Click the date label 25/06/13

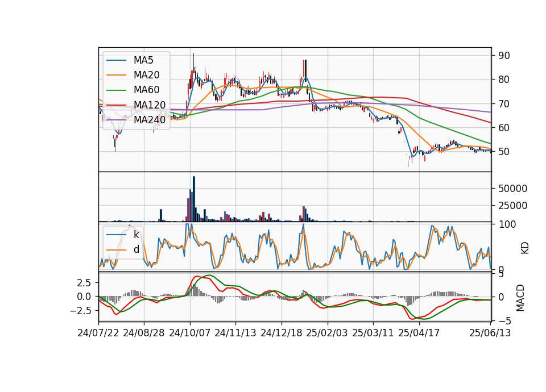coord(490,333)
